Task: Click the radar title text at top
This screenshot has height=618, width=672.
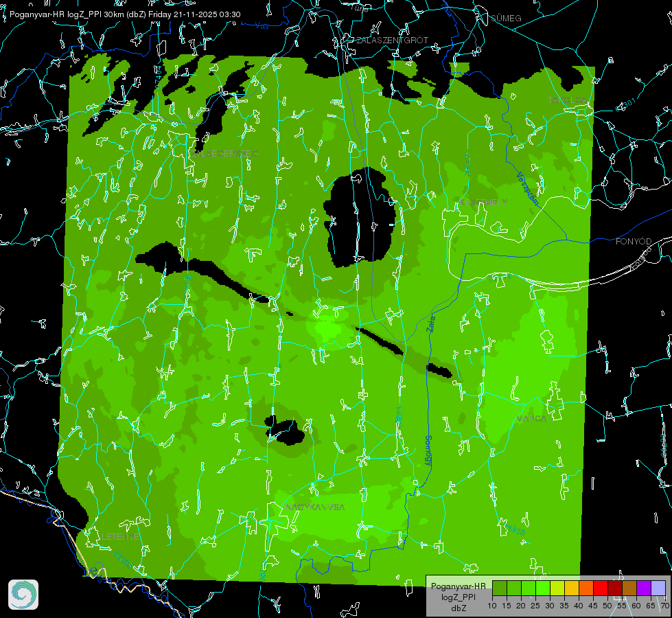Action: (125, 14)
